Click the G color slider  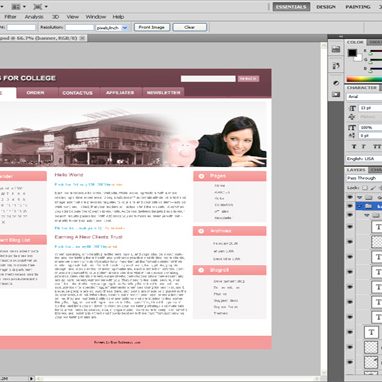click(x=375, y=60)
